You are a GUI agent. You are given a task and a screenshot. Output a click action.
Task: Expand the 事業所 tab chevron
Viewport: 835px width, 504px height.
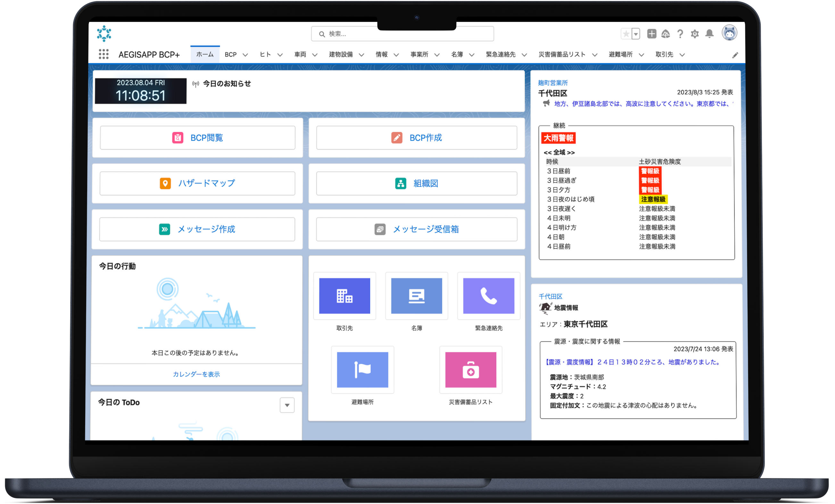[437, 55]
